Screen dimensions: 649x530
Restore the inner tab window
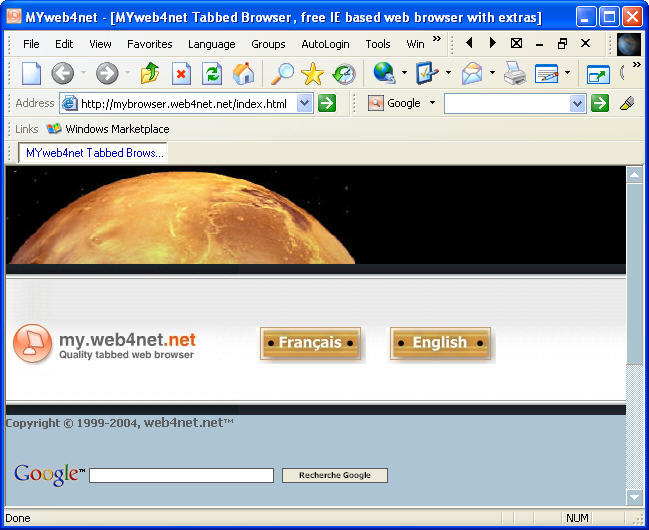tap(562, 43)
